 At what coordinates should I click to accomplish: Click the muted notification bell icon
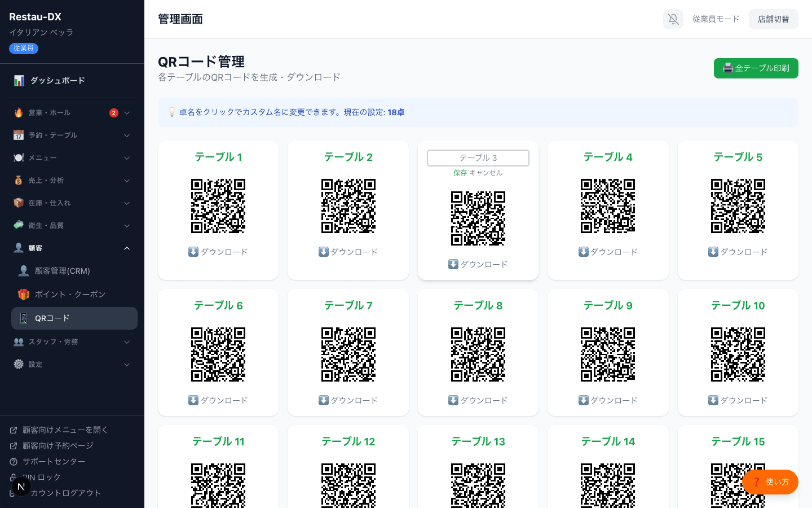pos(673,19)
